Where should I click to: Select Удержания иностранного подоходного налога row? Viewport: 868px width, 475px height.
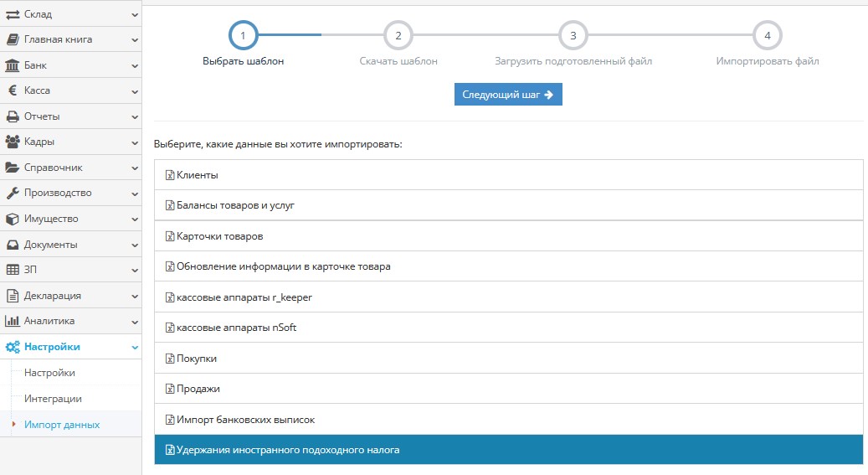[288, 450]
